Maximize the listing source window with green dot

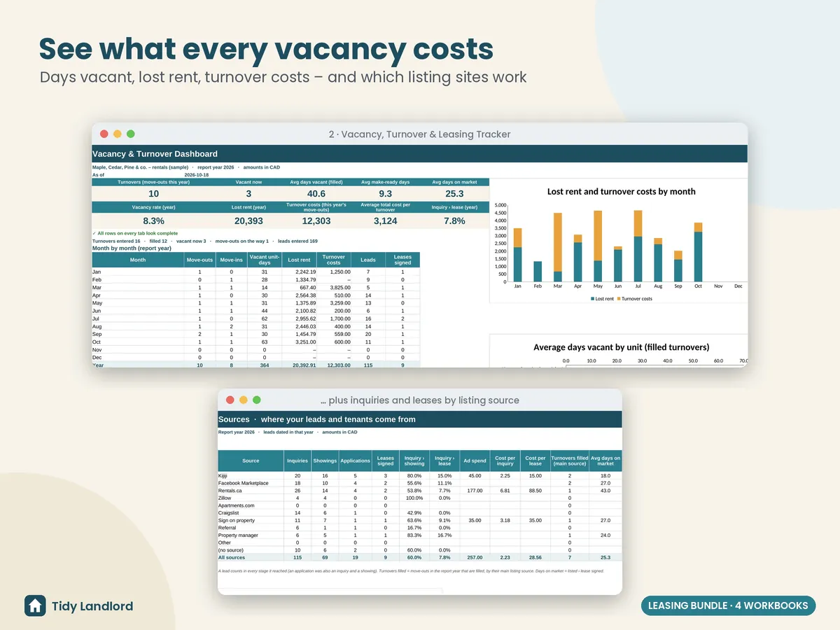256,400
